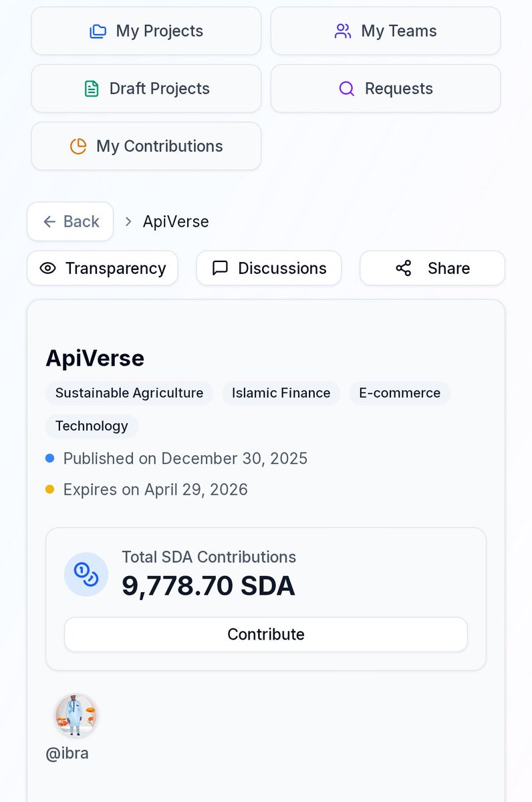Click the folders icon beside My Projects
The height and width of the screenshot is (802, 532).
(x=98, y=31)
